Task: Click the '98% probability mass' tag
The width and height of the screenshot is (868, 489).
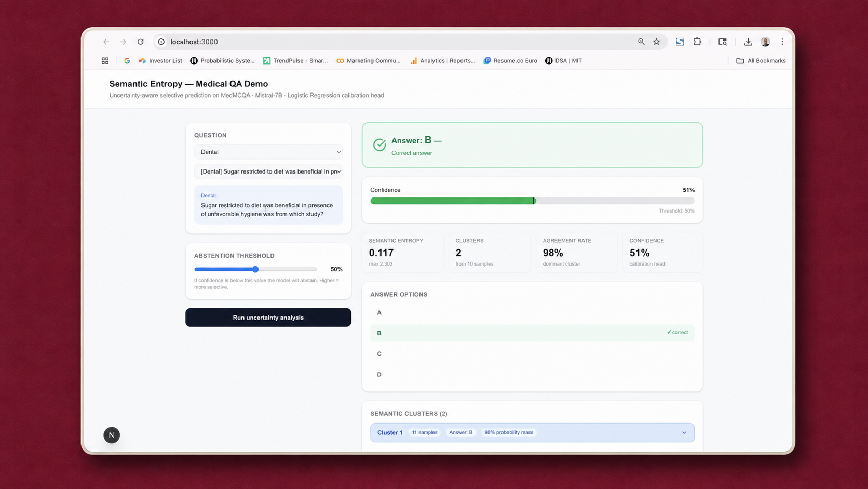Action: [x=509, y=432]
